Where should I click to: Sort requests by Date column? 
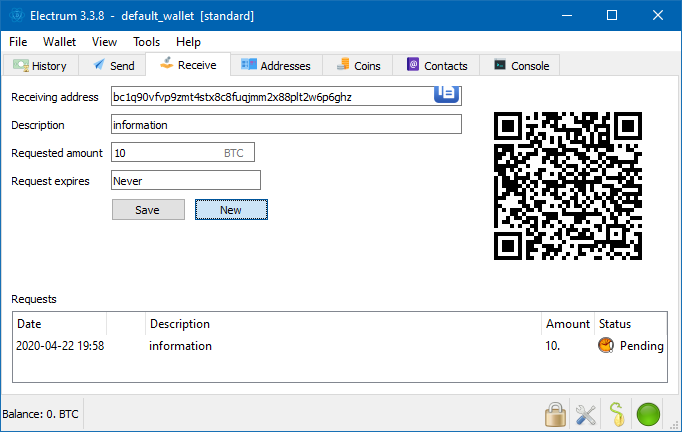tap(60, 324)
